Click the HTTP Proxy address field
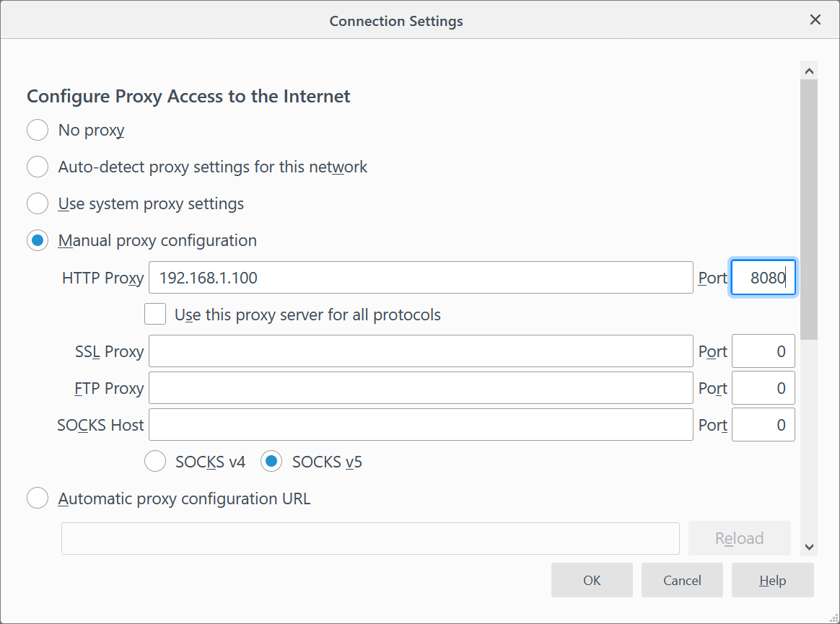This screenshot has width=840, height=624. [x=420, y=278]
